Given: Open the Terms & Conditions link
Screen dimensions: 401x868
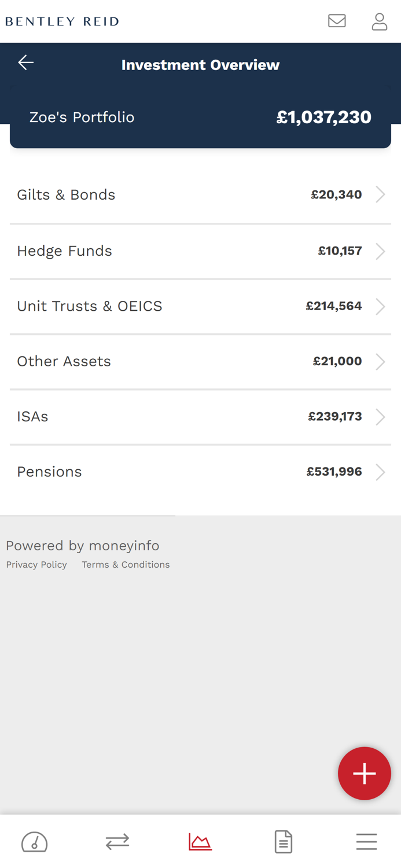Looking at the screenshot, I should (x=126, y=564).
